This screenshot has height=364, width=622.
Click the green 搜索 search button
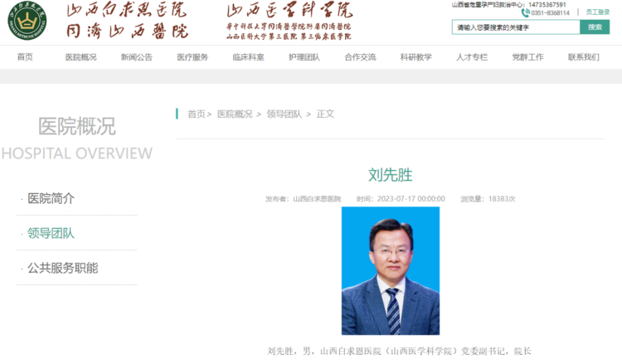click(595, 27)
